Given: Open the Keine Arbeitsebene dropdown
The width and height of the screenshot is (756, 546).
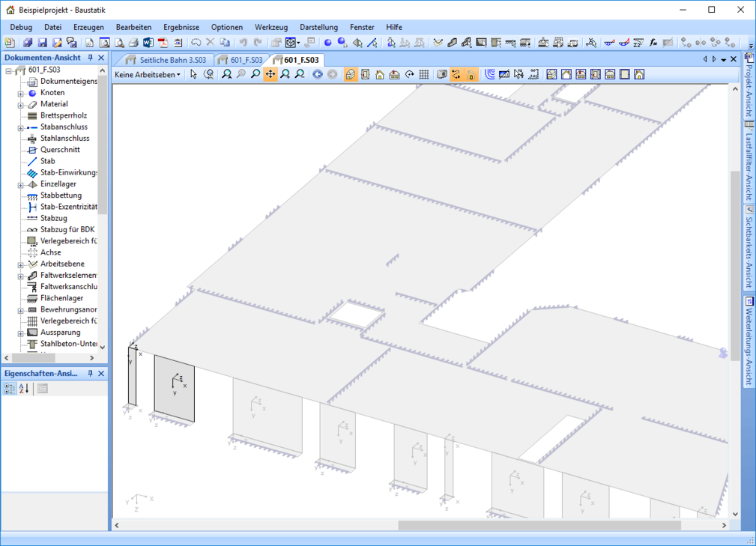Looking at the screenshot, I should (x=148, y=74).
